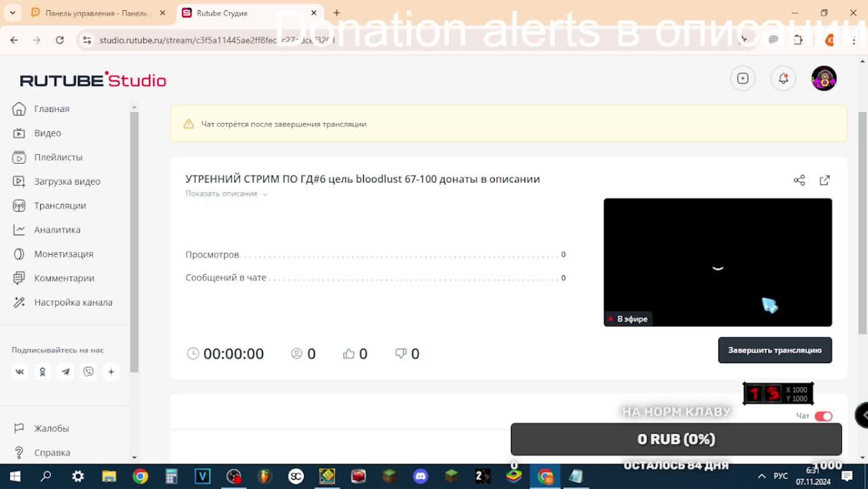Click the RUTUBE Studio logo
868x489 pixels.
[x=93, y=80]
